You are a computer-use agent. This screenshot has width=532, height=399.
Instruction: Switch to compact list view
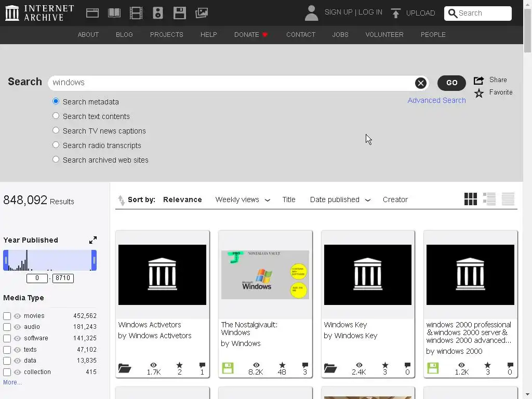(x=508, y=199)
